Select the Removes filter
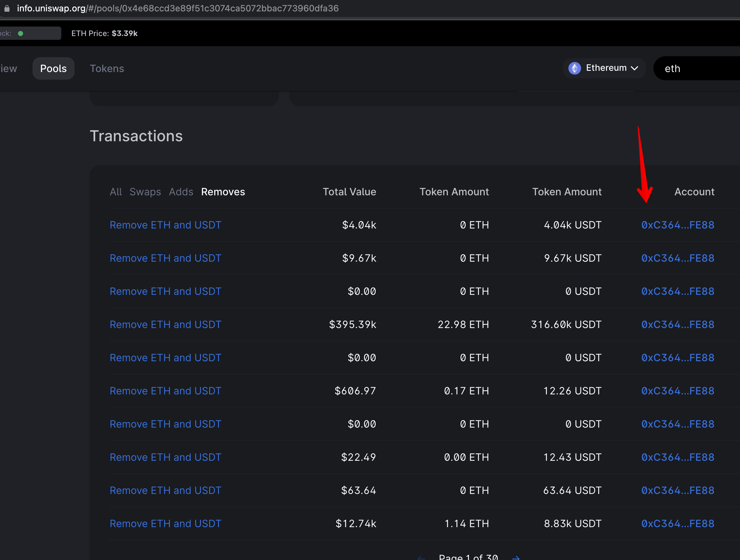 (x=223, y=192)
